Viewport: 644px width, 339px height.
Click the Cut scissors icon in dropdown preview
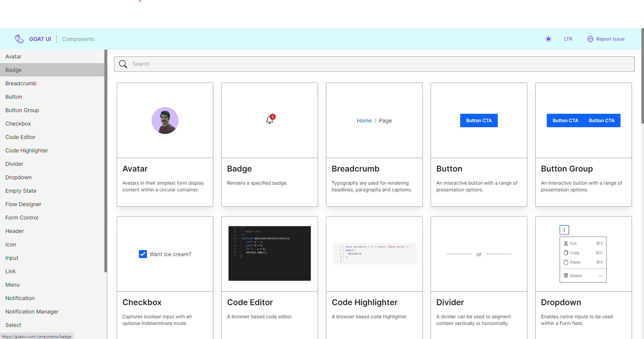pos(566,243)
